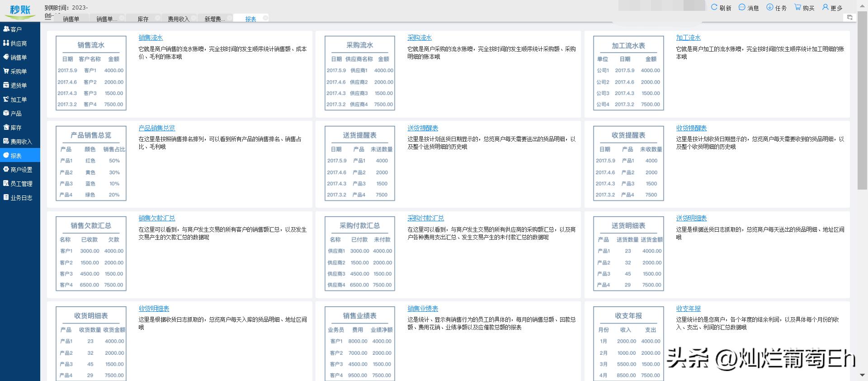Click the 产品销售总览 preview thumbnail
This screenshot has width=868, height=381.
pyautogui.click(x=91, y=163)
